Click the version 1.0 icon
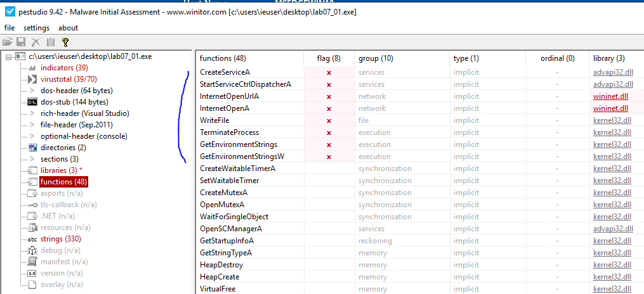 pos(32,273)
